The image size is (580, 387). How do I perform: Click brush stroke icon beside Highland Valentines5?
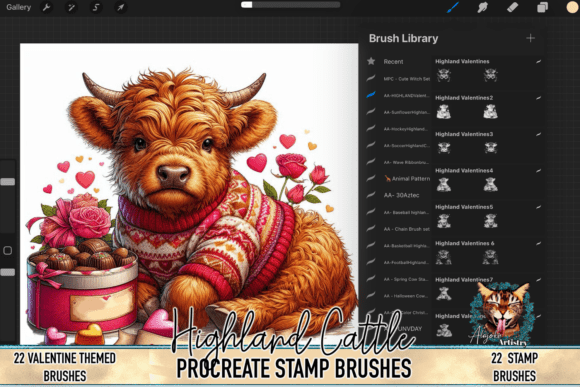coord(538,207)
